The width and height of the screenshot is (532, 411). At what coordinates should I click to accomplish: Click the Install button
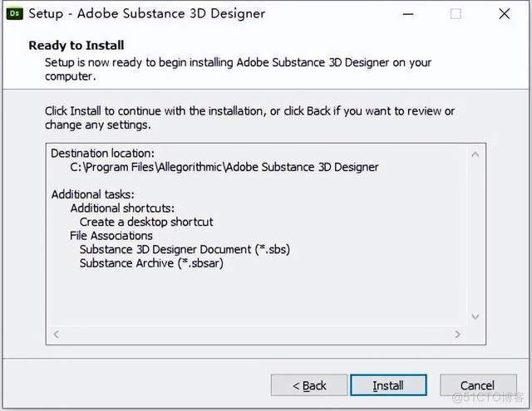coord(388,385)
